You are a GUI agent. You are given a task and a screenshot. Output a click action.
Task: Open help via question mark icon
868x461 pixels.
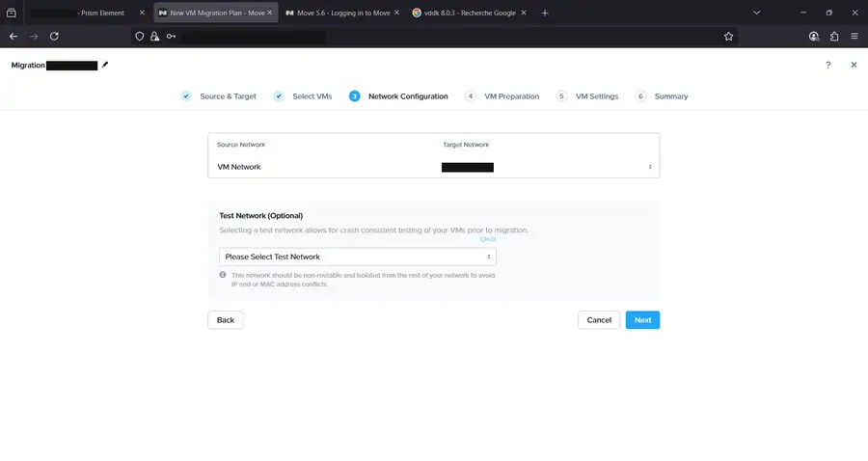click(828, 65)
